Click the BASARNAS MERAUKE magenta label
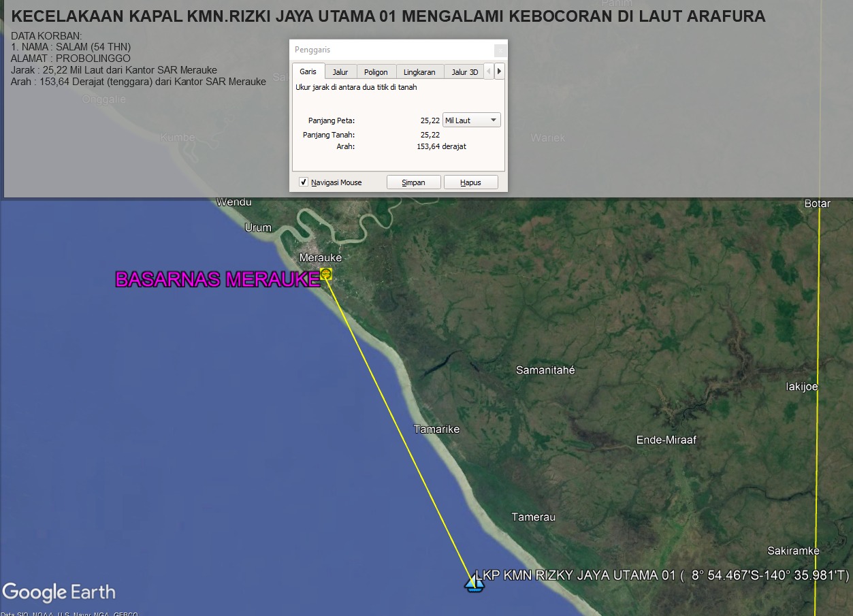The width and height of the screenshot is (853, 616). coord(217,280)
